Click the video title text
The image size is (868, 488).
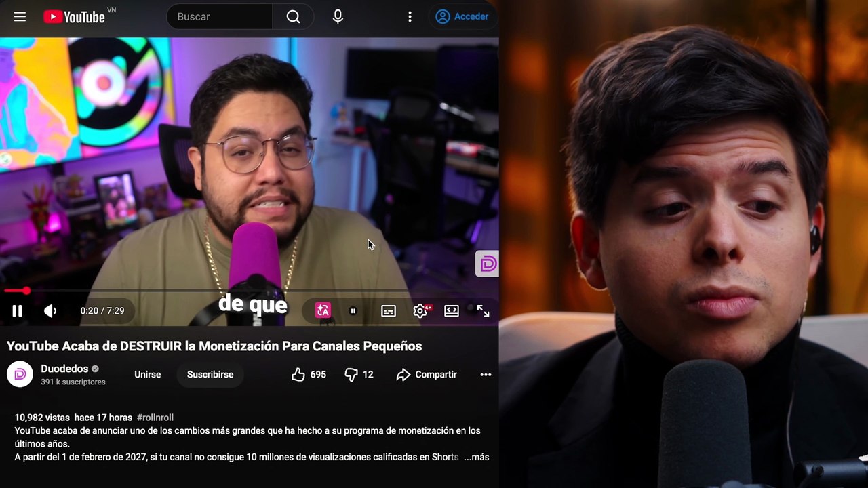coord(214,346)
